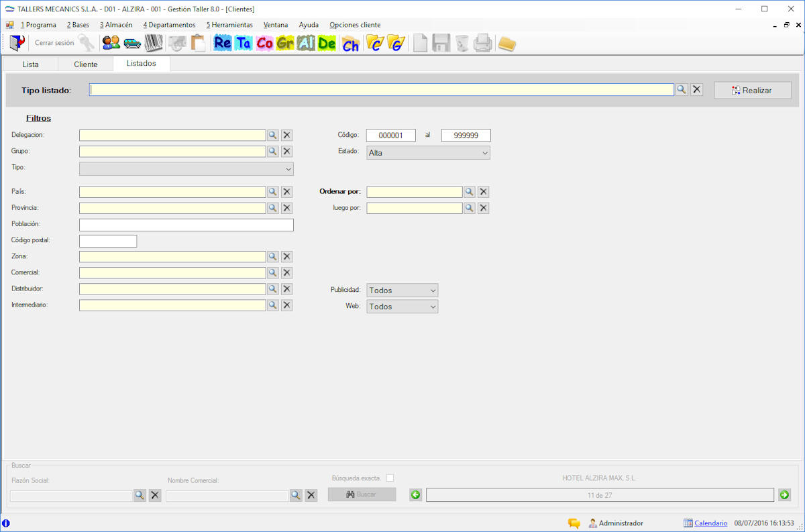
Task: Open the 1 Programa menu
Action: tap(38, 25)
